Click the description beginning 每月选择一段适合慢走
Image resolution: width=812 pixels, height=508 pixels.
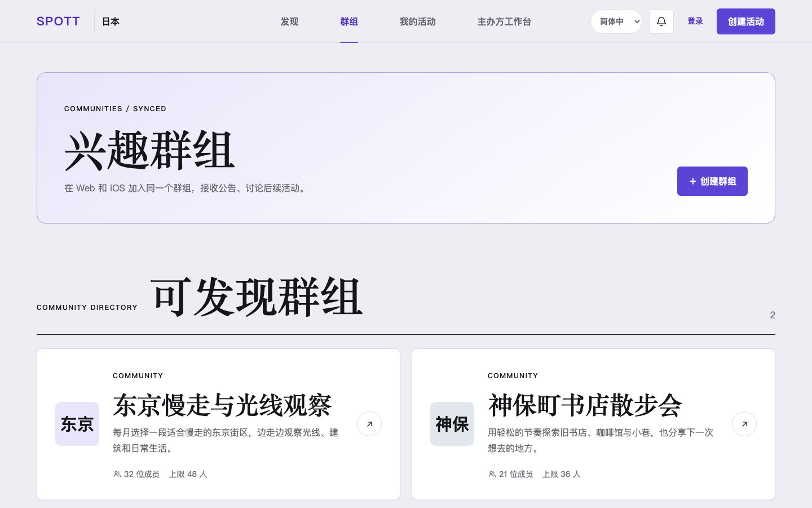coord(226,440)
